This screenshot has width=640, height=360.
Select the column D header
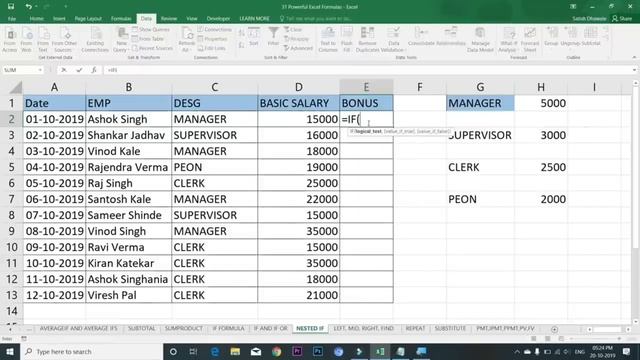299,87
